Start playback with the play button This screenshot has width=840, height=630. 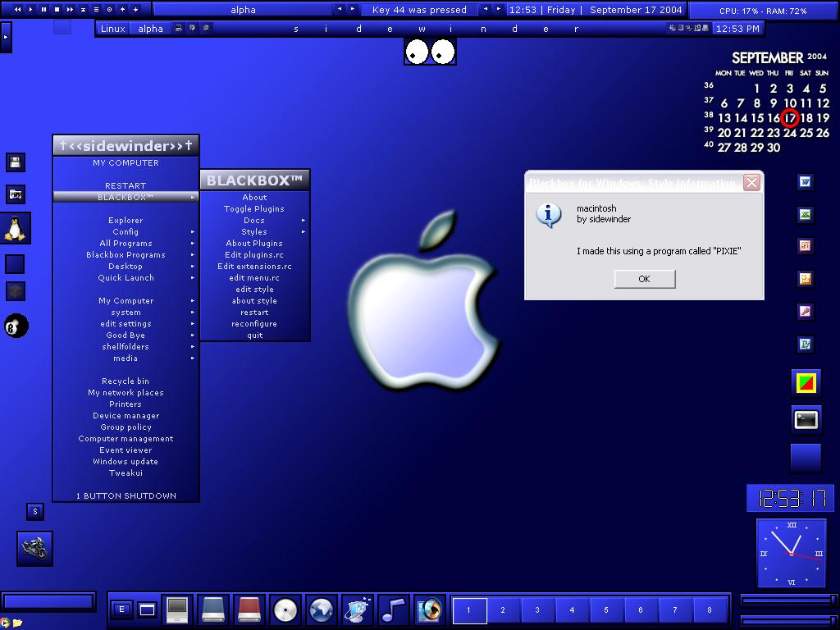coord(30,9)
